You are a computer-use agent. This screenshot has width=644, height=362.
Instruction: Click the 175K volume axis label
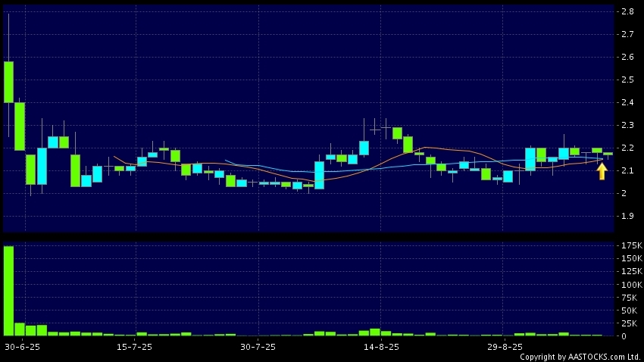[630, 246]
